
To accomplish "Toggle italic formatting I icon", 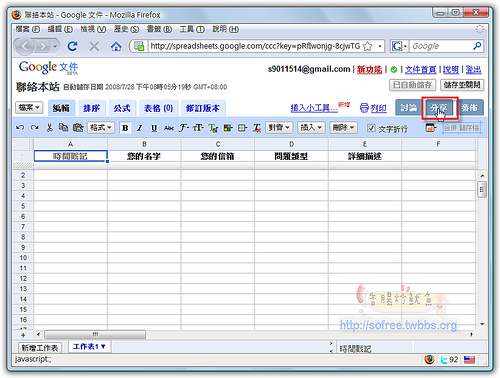I will (140, 128).
